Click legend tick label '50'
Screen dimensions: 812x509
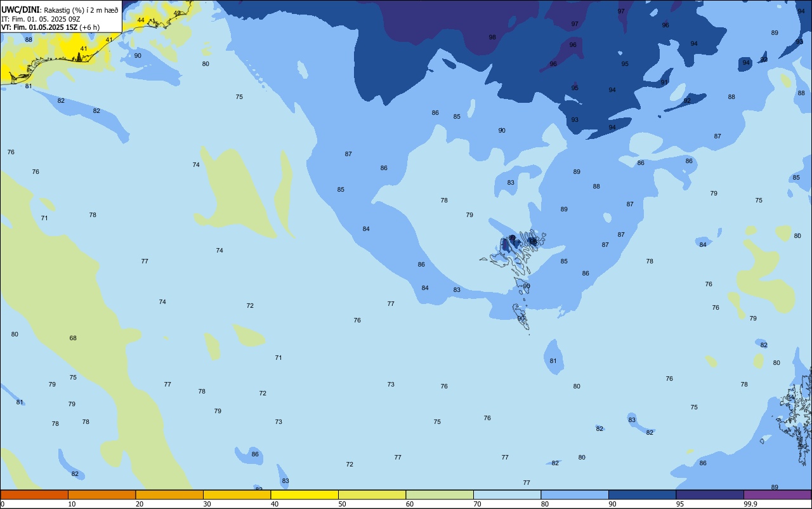point(342,504)
